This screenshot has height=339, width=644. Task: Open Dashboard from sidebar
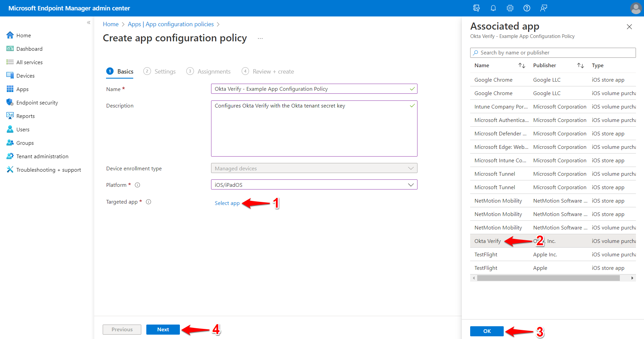click(x=29, y=49)
